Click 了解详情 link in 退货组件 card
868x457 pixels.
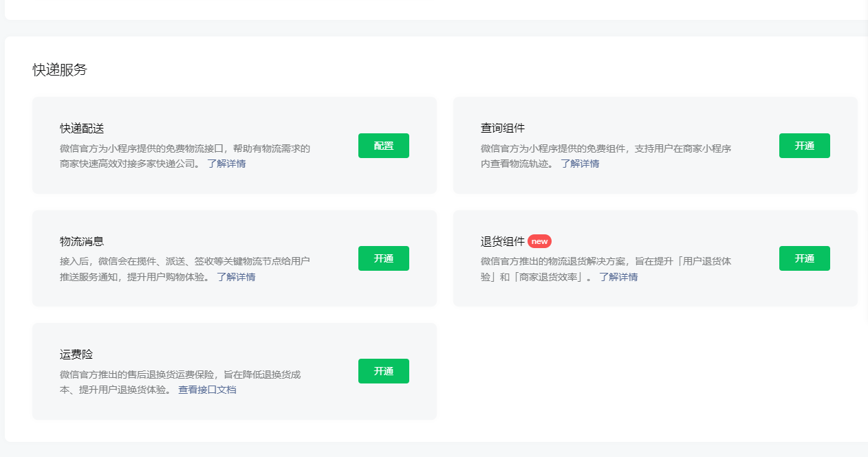tap(618, 277)
